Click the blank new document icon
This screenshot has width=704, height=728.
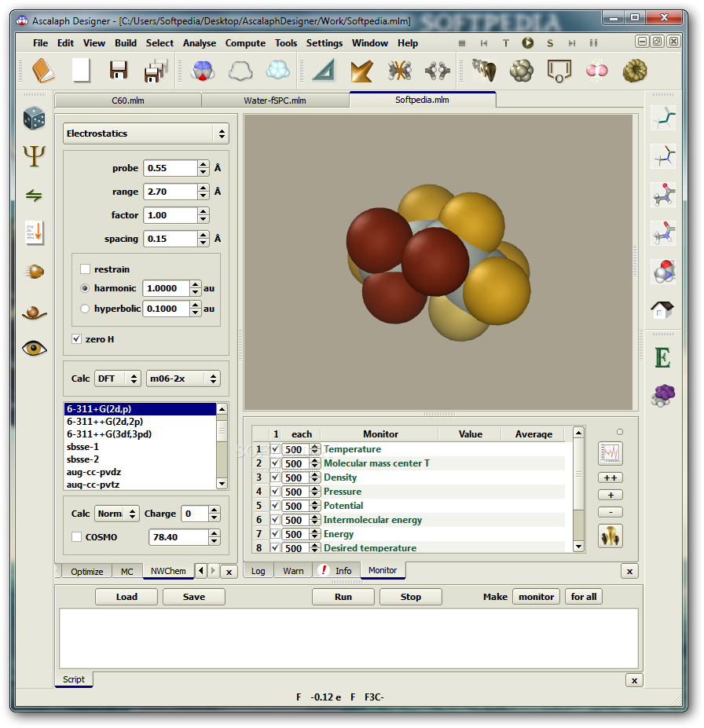[81, 71]
